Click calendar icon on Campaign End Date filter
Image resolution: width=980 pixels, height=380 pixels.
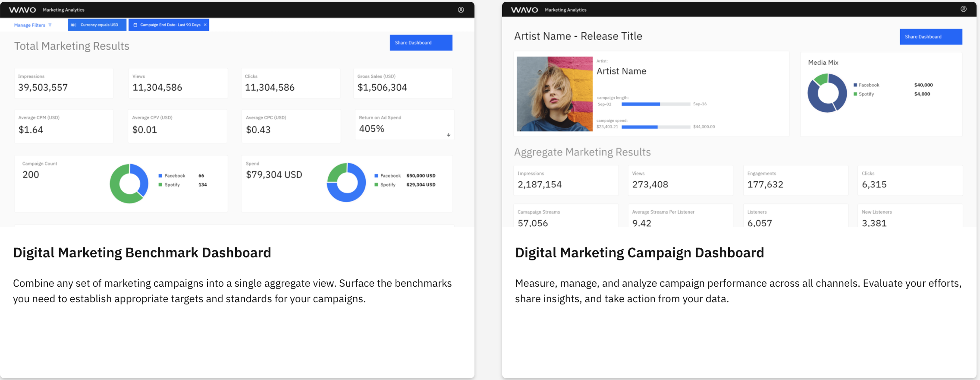[x=135, y=25]
